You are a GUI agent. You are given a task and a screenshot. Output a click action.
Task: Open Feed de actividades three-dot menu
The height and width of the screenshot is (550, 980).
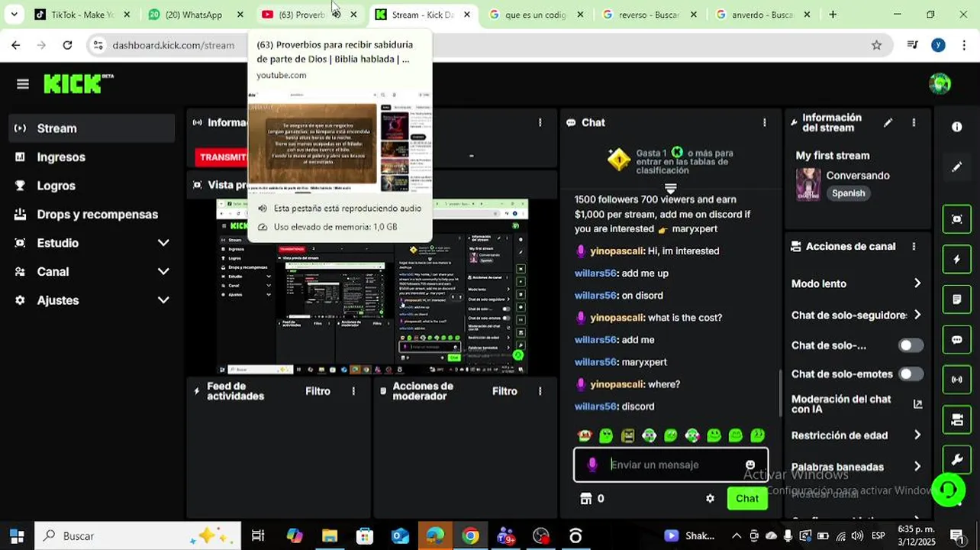(353, 391)
